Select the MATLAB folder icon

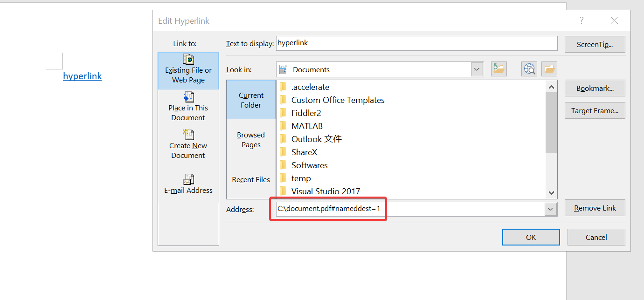pyautogui.click(x=283, y=126)
